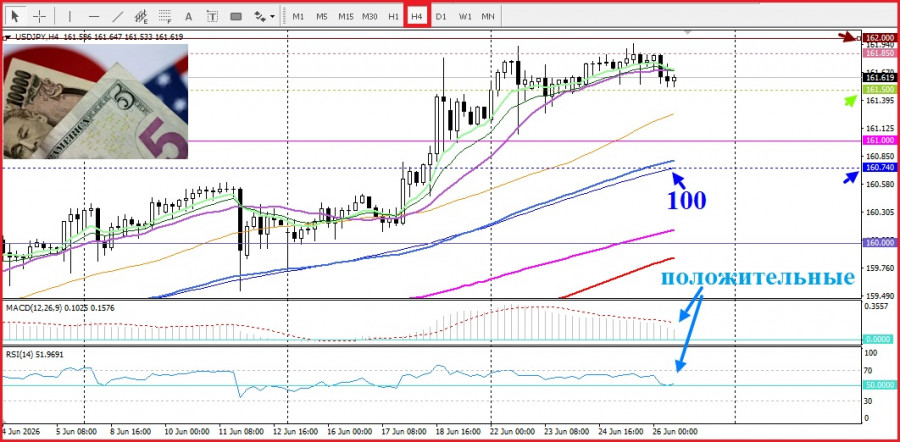900x442 pixels.
Task: Click the 161.395 price scale value
Action: (x=879, y=101)
